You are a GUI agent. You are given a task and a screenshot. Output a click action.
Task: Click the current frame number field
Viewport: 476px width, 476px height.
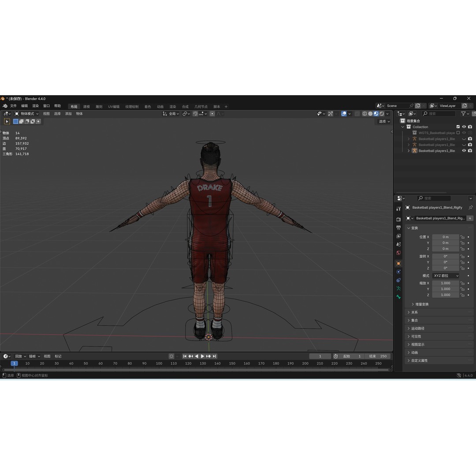click(320, 357)
